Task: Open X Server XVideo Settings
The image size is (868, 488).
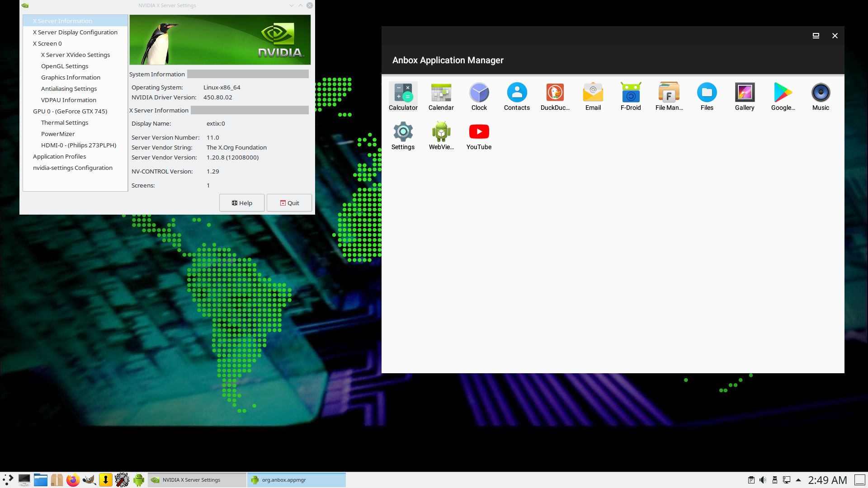Action: pyautogui.click(x=75, y=55)
